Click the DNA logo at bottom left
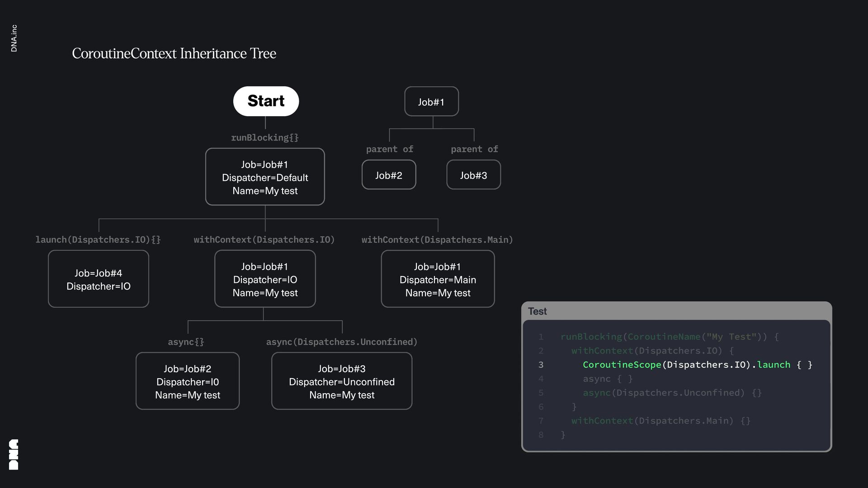 coord(14,454)
